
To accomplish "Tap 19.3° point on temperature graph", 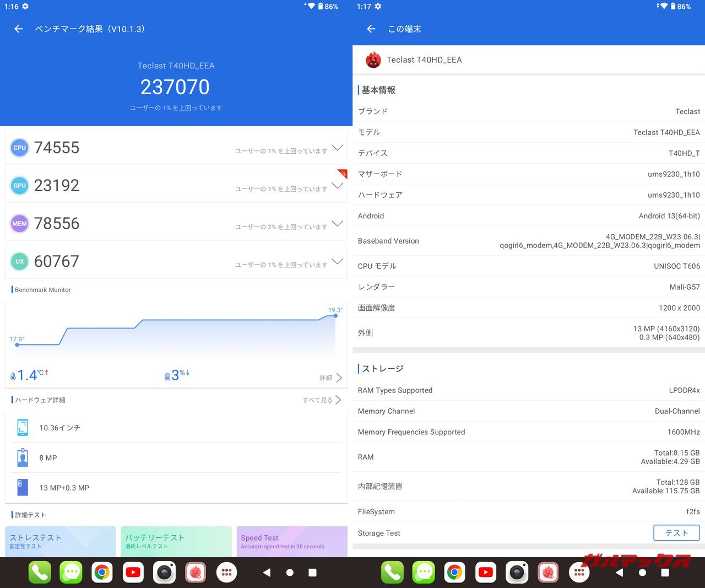I will [335, 316].
